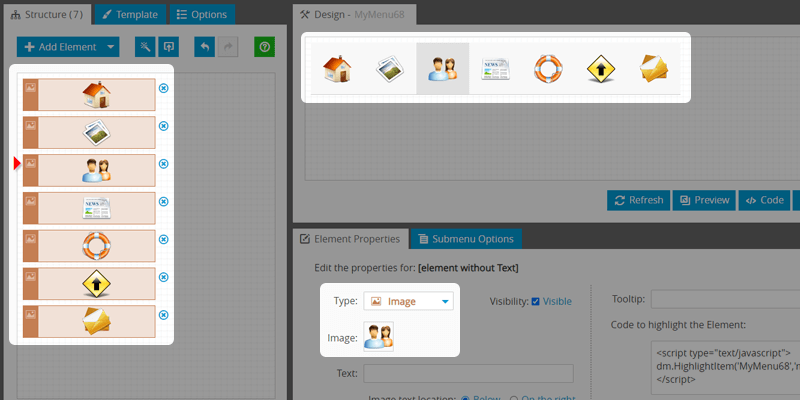Click the yellow up-arrow sign in design preview

pyautogui.click(x=601, y=69)
